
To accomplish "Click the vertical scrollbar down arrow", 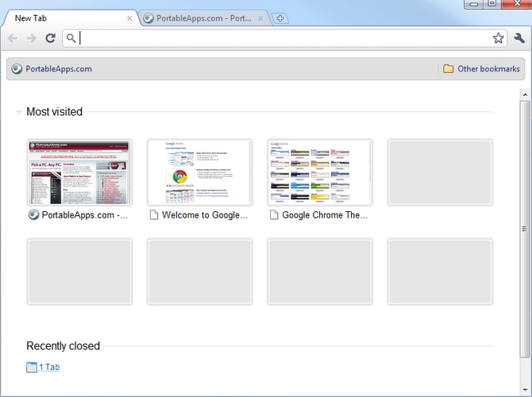I will [x=525, y=389].
